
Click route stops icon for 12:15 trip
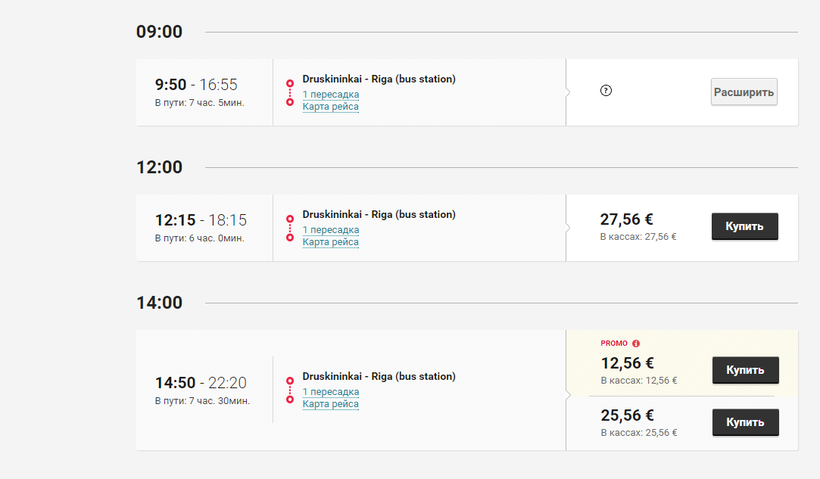[290, 227]
